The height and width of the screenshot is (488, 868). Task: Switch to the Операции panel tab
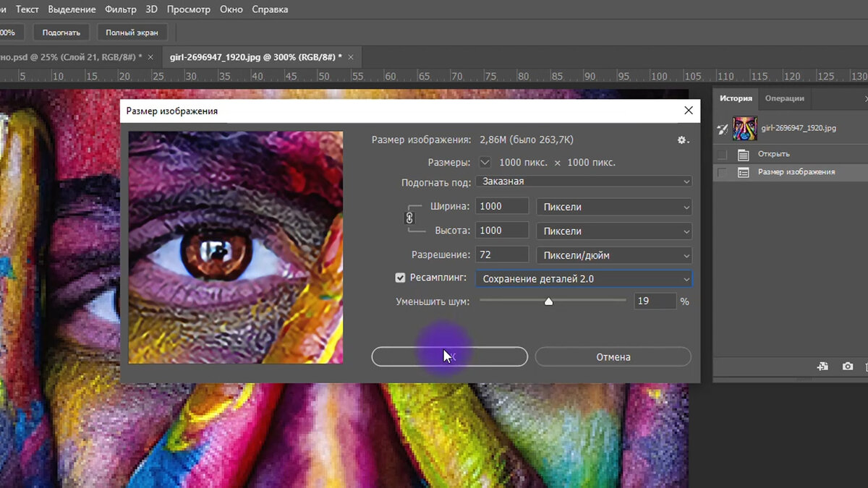(784, 98)
